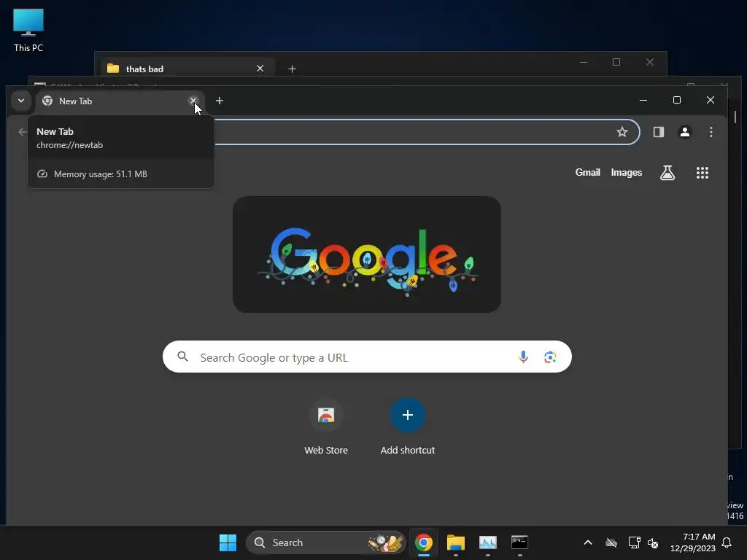Open Chrome's tab search dropdown arrow
747x560 pixels.
pos(21,101)
